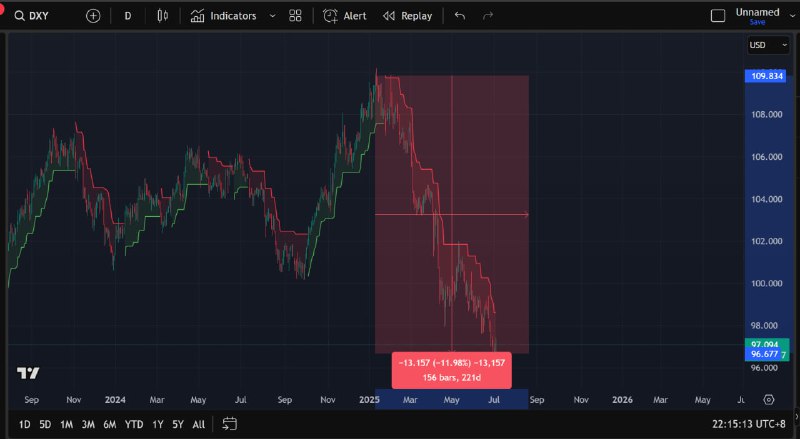Viewport: 800px width, 439px height.
Task: Undo the last chart action
Action: click(x=460, y=16)
